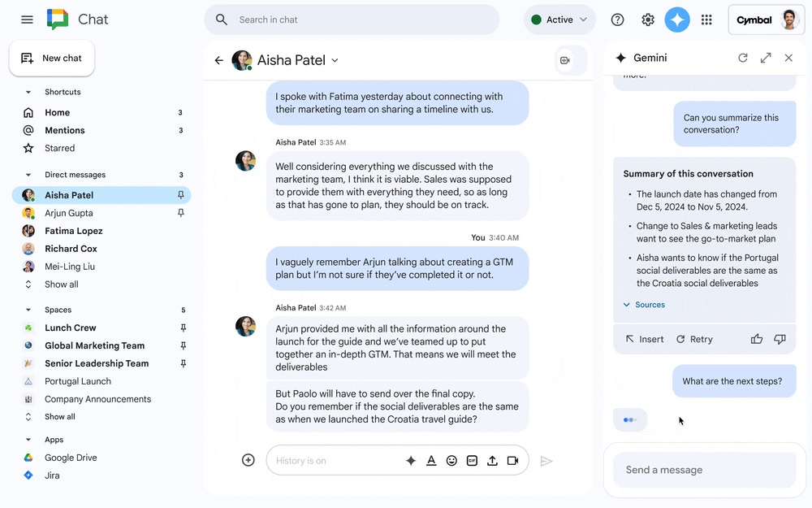Open text formatting options in composer

431,461
